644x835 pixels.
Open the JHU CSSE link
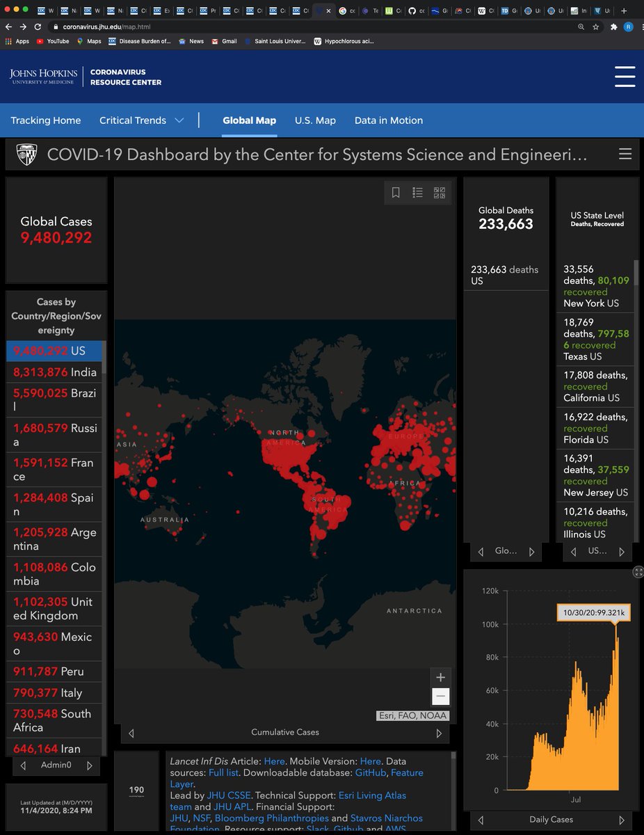[x=228, y=795]
